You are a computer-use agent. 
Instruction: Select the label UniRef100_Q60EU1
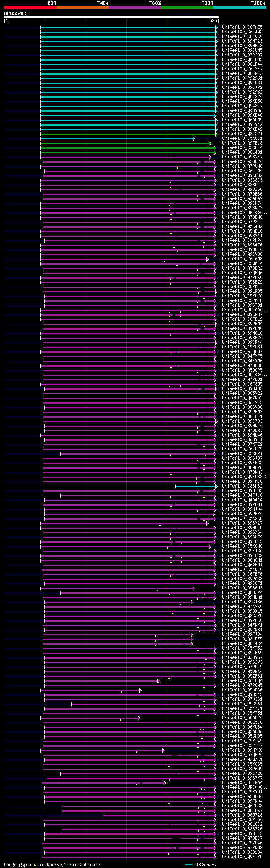coord(242,565)
